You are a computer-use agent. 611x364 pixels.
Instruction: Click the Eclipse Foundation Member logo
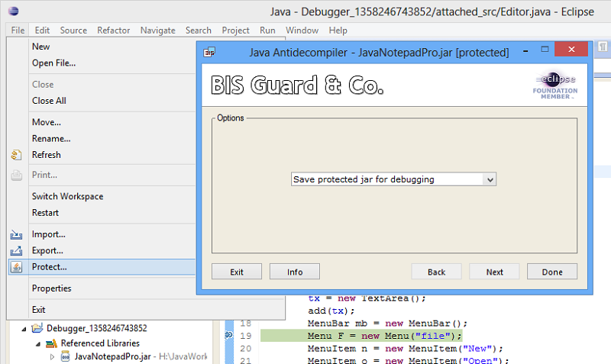pyautogui.click(x=555, y=86)
